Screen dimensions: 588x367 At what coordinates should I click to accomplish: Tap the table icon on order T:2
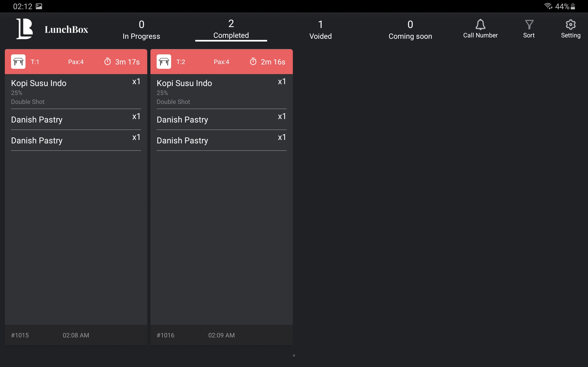click(x=164, y=62)
